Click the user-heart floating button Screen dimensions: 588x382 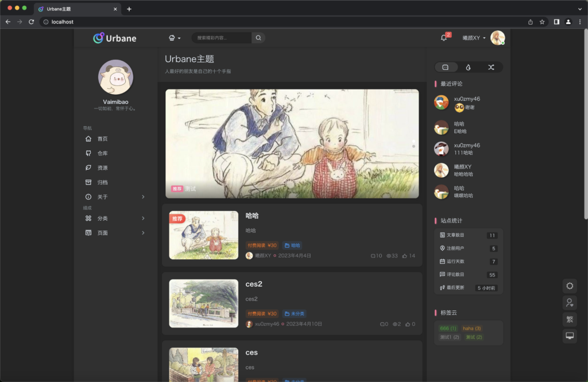click(x=569, y=302)
